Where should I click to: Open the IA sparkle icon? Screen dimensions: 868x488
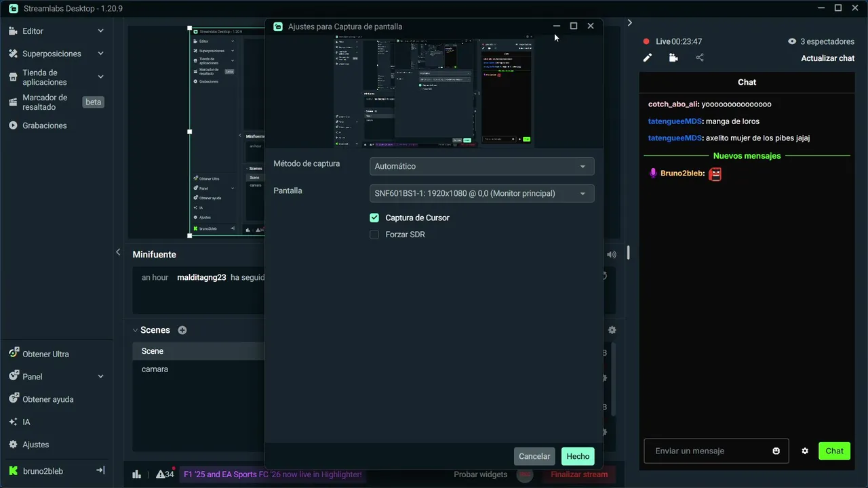click(x=13, y=422)
